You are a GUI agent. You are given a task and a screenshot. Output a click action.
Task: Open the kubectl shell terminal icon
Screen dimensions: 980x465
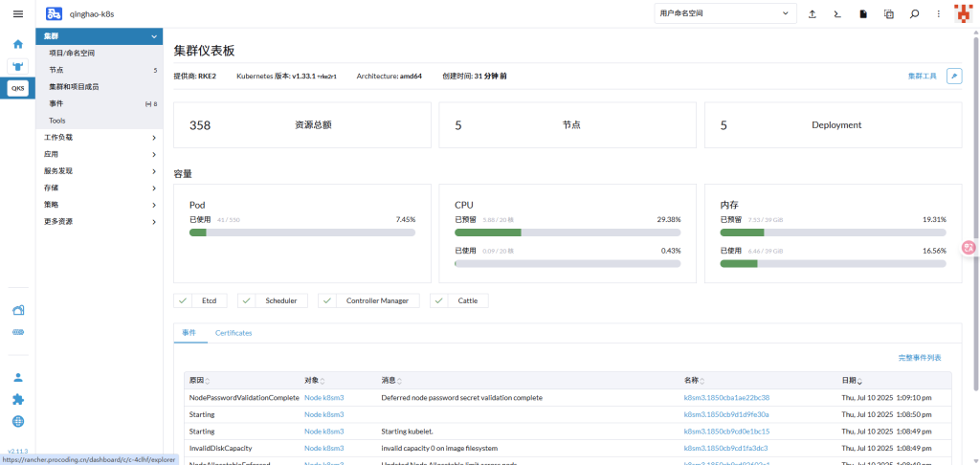(837, 13)
